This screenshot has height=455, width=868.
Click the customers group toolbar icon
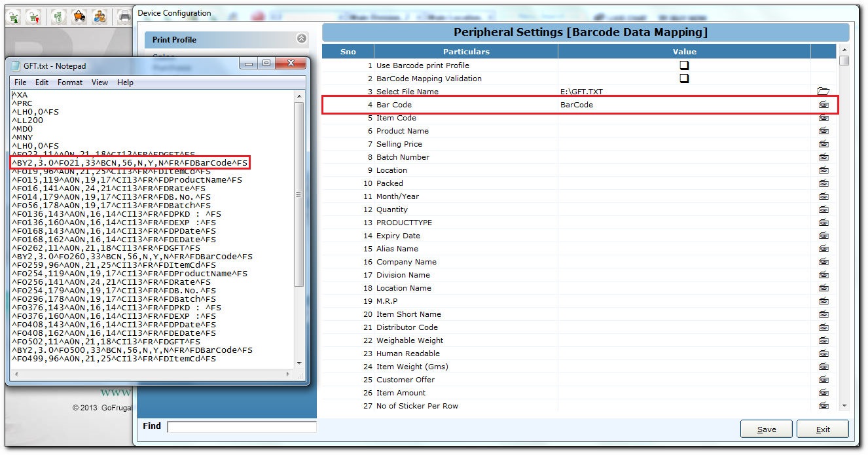(x=99, y=16)
